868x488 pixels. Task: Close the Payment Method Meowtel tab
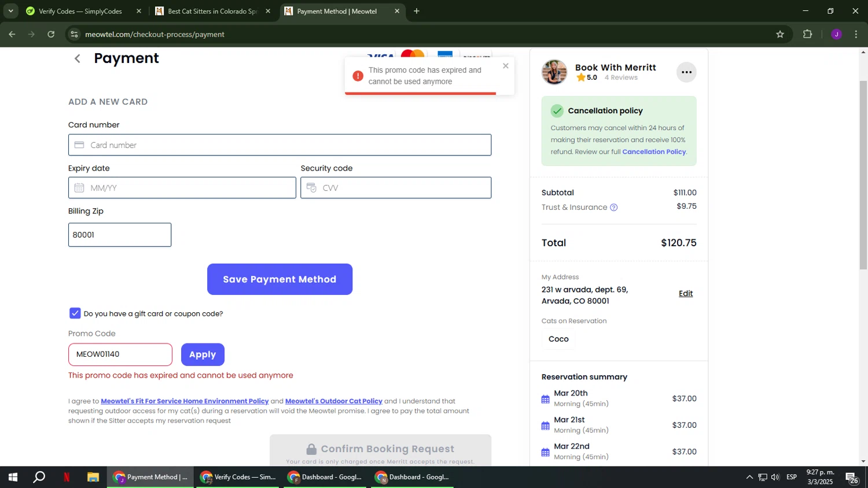(397, 11)
